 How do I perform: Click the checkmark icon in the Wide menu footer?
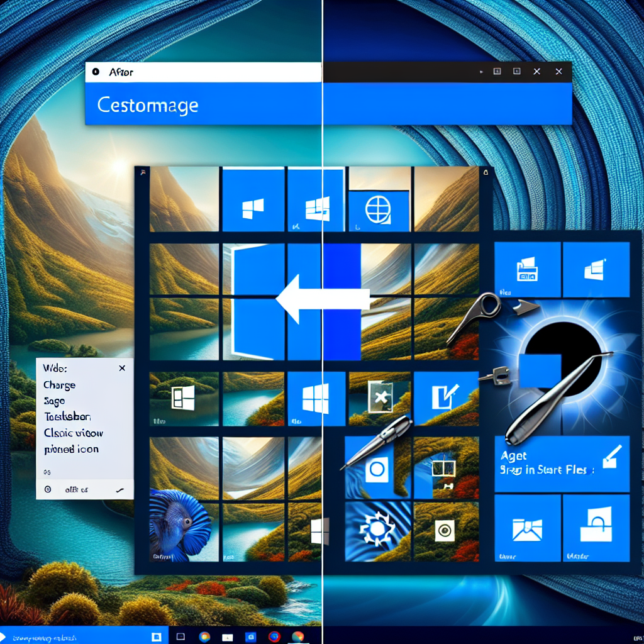120,490
